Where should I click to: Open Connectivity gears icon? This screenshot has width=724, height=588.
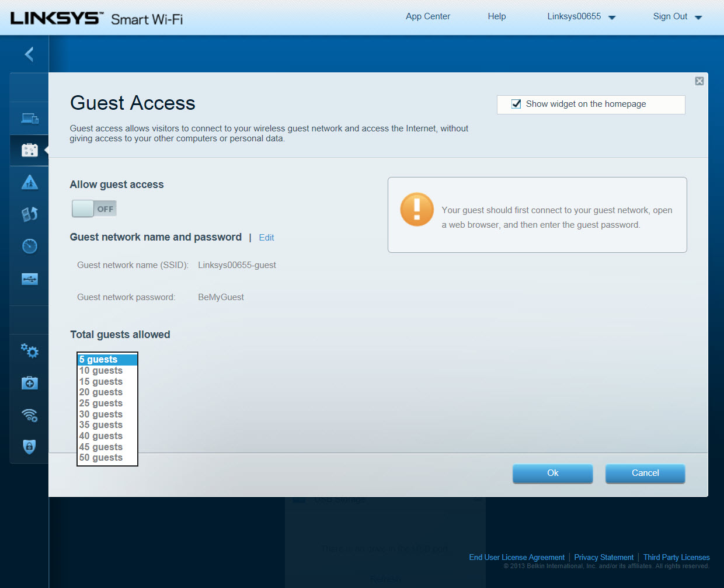coord(30,350)
